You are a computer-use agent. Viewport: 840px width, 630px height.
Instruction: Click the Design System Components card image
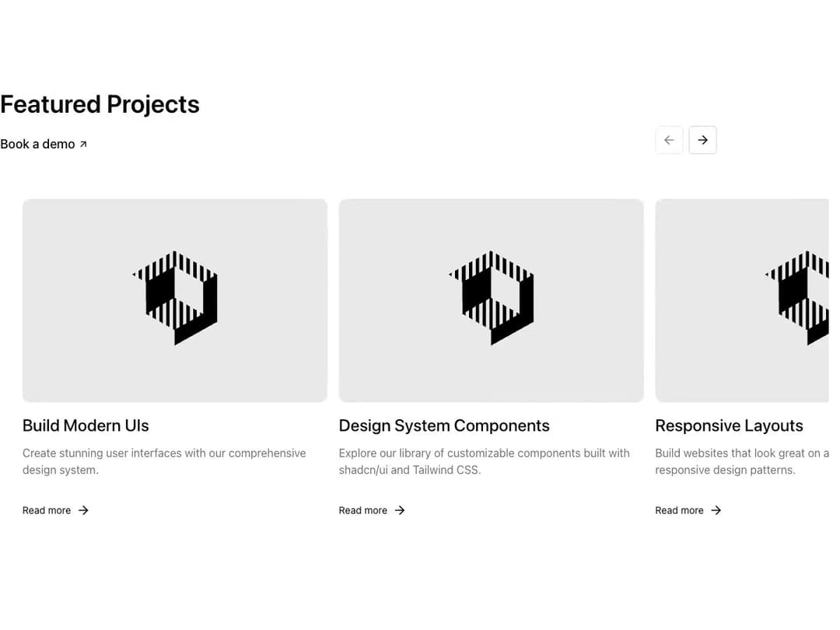[x=492, y=300]
